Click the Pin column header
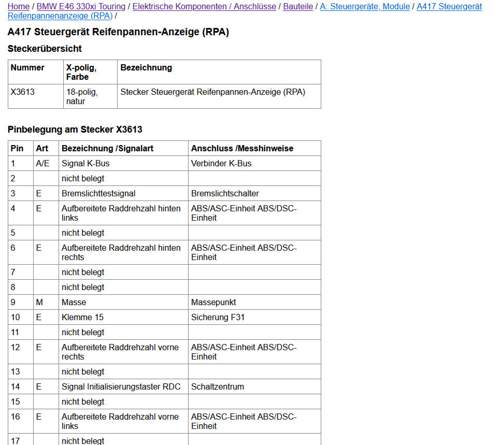 tap(21, 148)
